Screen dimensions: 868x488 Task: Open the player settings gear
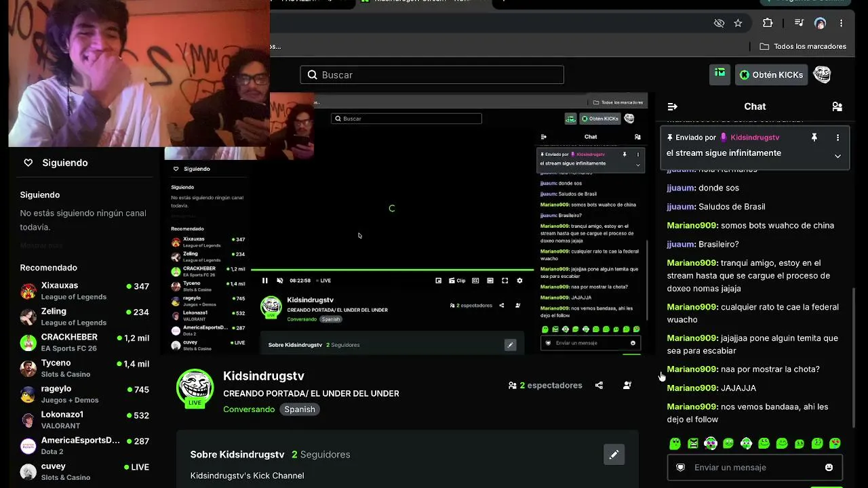coord(519,281)
